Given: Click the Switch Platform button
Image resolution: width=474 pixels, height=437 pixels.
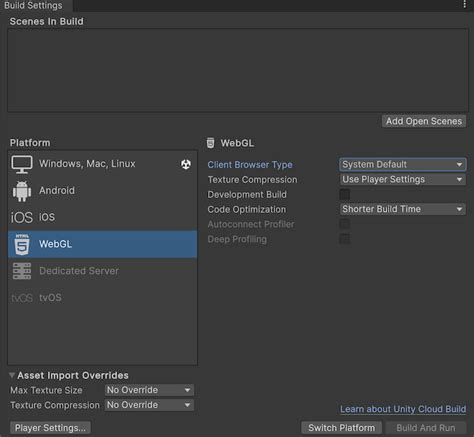Looking at the screenshot, I should (342, 428).
